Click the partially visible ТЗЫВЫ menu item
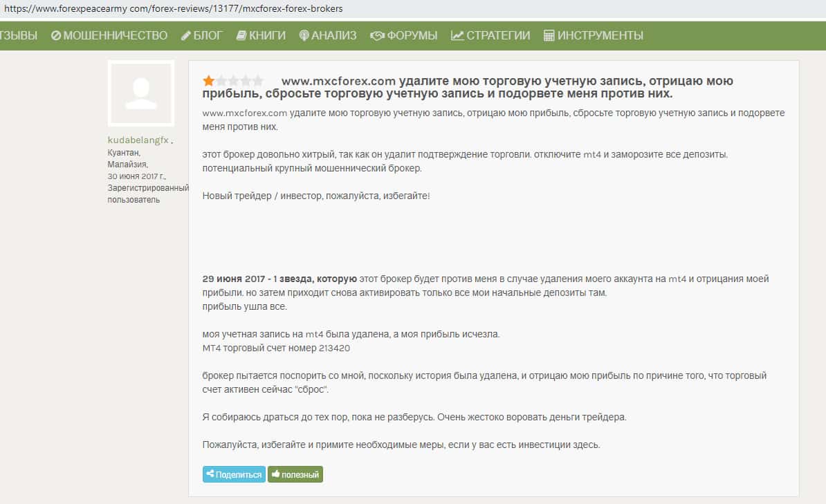 tap(19, 35)
